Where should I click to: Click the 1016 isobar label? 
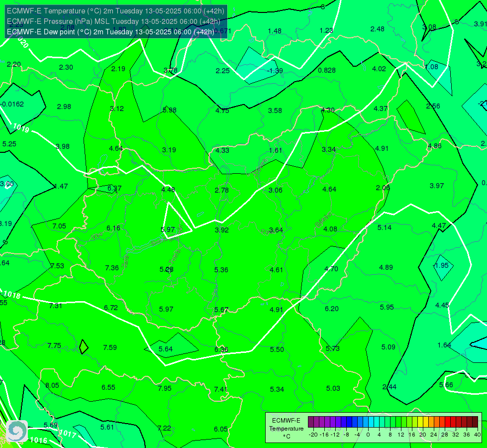pyautogui.click(x=39, y=440)
